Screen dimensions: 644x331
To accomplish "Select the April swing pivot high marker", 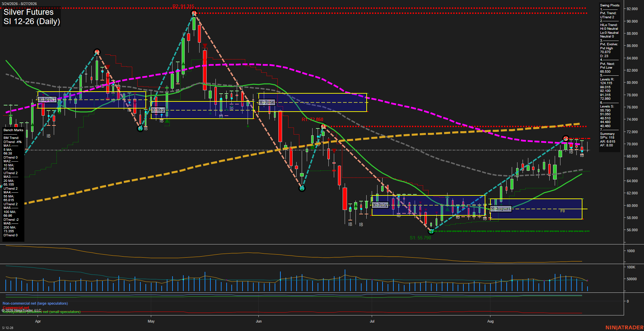I will (97, 52).
